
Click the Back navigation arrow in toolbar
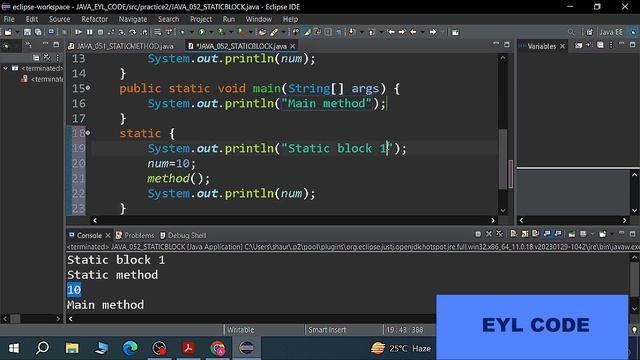pos(413,32)
